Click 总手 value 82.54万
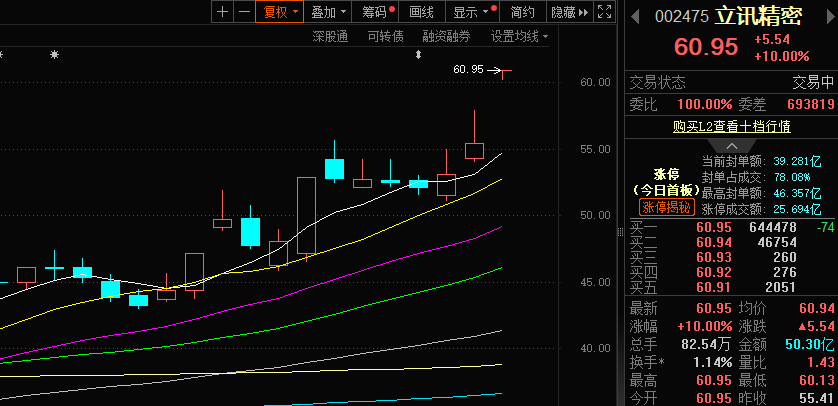This screenshot has height=406, width=838. [707, 344]
